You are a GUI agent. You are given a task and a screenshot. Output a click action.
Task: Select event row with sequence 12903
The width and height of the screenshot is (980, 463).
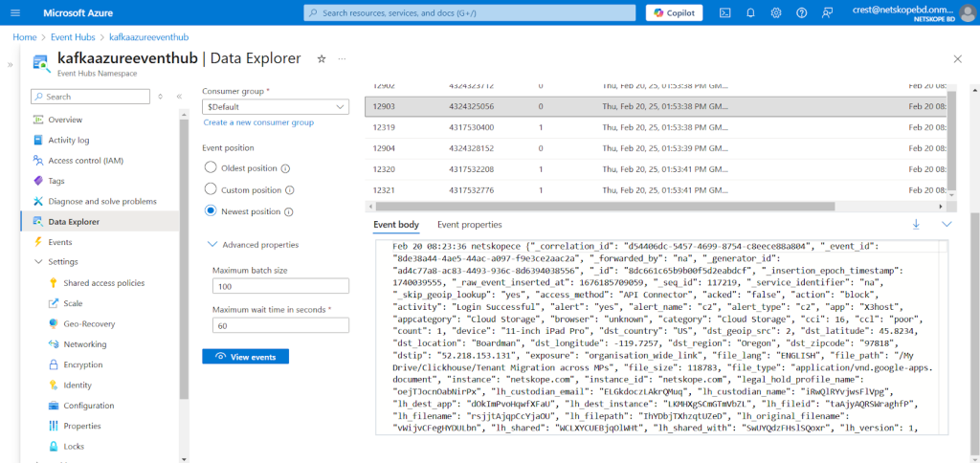pyautogui.click(x=657, y=107)
